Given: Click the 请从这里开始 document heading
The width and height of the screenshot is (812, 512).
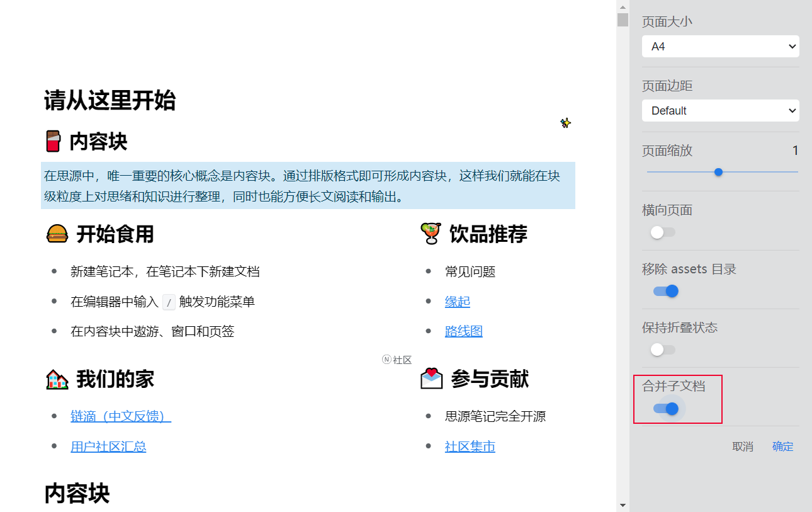Looking at the screenshot, I should coord(109,100).
